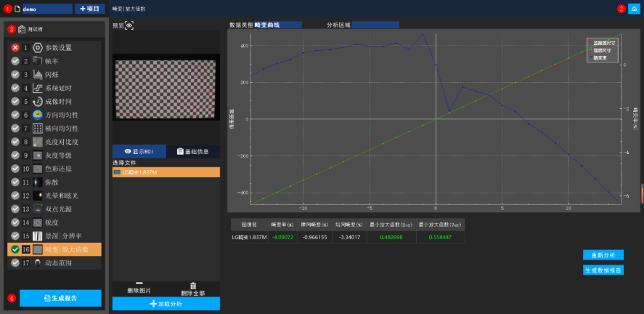This screenshot has height=314, width=644.
Task: Click the 删除全部 trash icon
Action: [193, 286]
